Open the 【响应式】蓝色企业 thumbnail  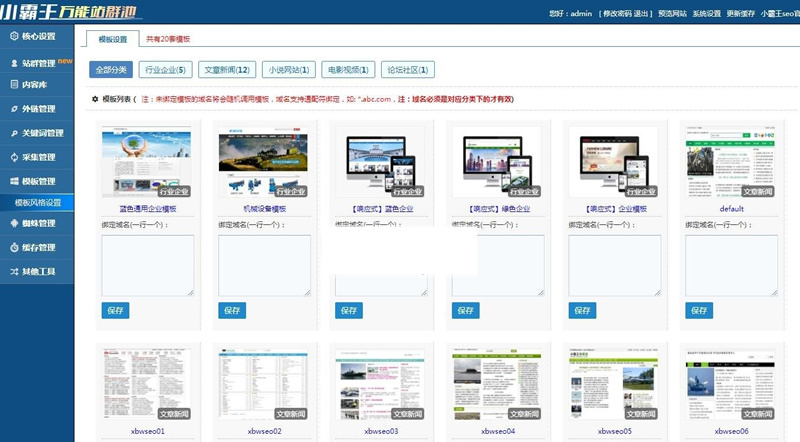[x=380, y=162]
